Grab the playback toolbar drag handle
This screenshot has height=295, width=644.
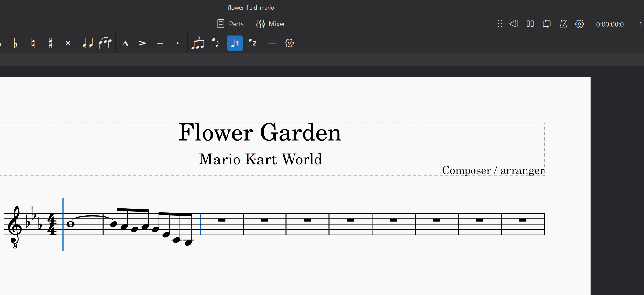[500, 24]
